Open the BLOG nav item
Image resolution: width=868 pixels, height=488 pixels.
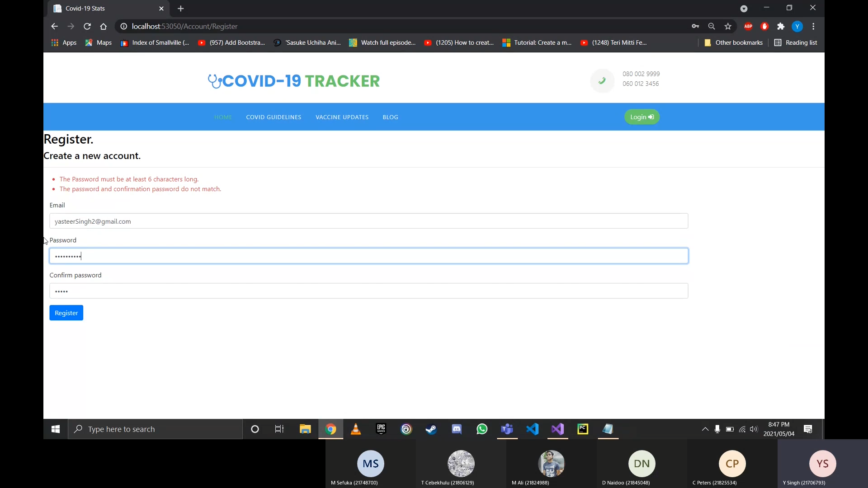390,117
